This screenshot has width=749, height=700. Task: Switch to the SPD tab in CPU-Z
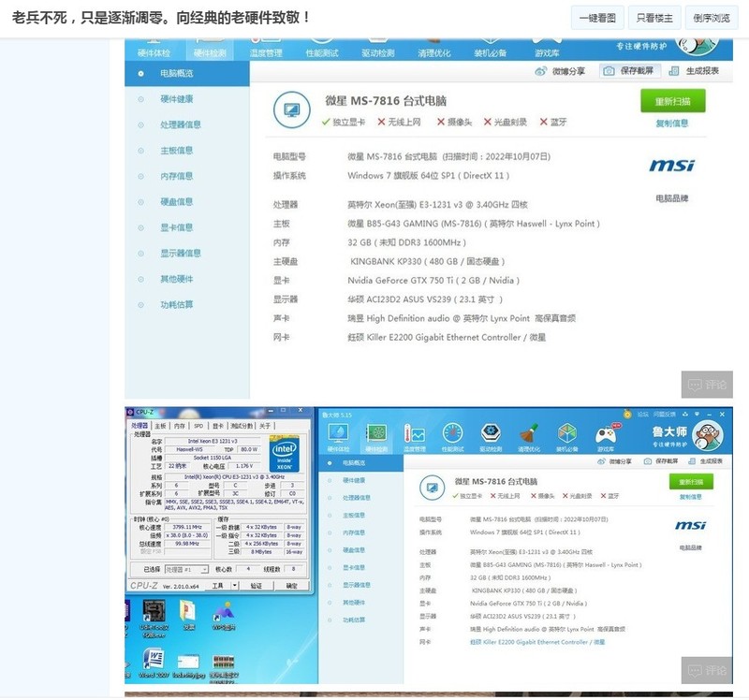click(x=198, y=426)
